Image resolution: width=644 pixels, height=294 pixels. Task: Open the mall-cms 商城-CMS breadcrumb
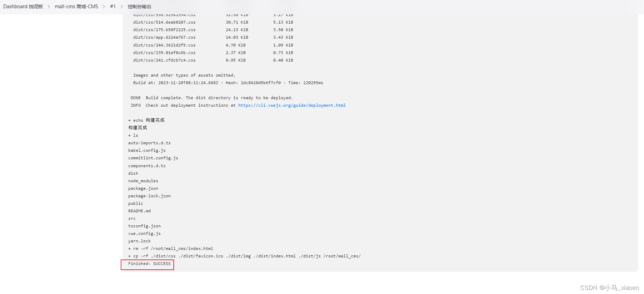pos(76,6)
